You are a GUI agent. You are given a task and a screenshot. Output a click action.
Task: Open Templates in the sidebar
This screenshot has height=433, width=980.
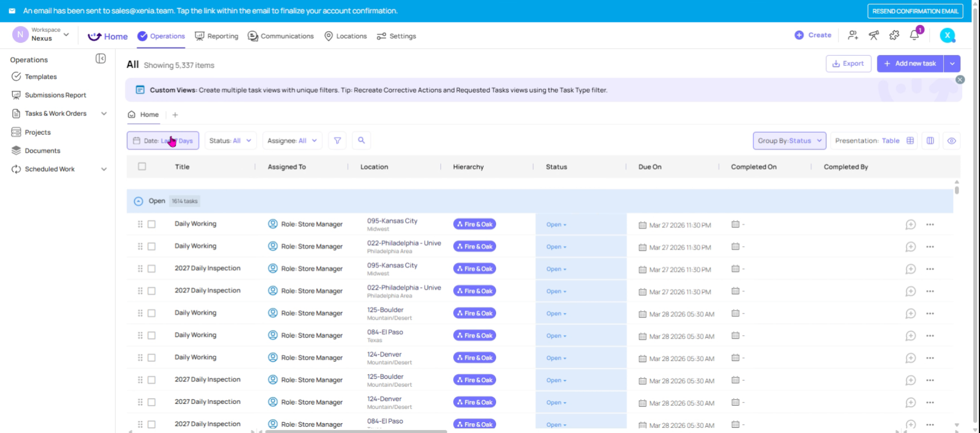pos(41,77)
